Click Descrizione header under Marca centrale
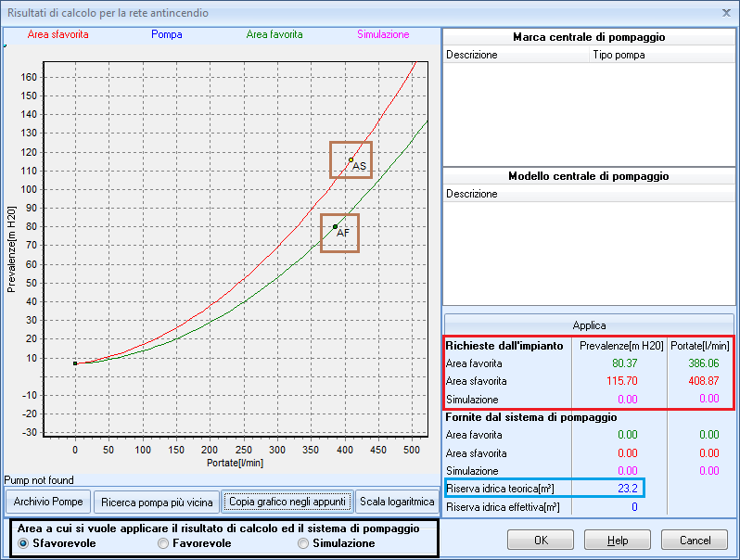Screen dimensions: 740x560 pos(472,55)
